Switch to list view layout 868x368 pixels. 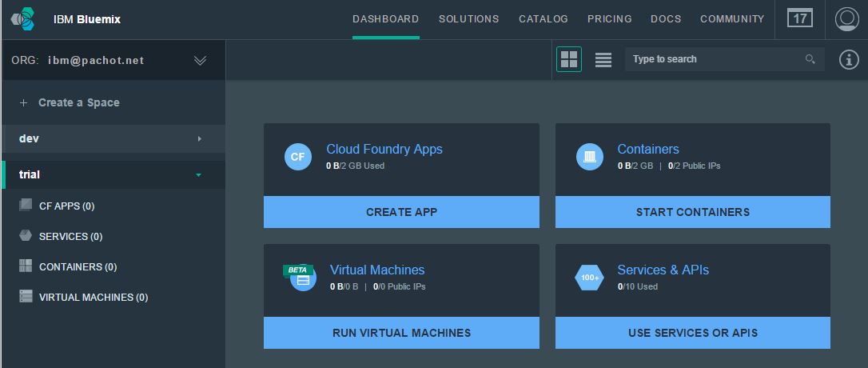coord(603,60)
